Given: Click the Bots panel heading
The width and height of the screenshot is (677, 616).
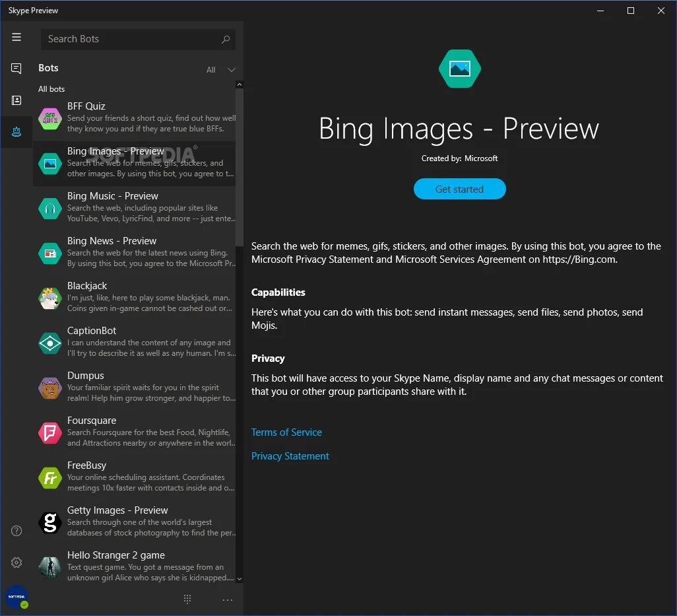Looking at the screenshot, I should 48,68.
